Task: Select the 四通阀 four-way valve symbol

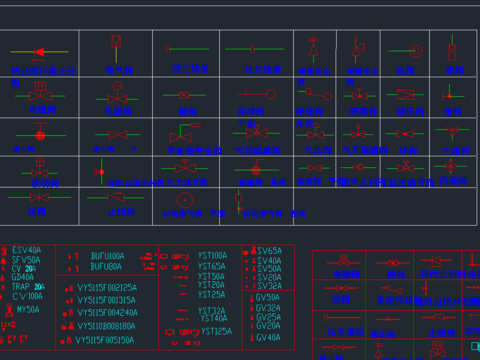Action: pos(451,166)
